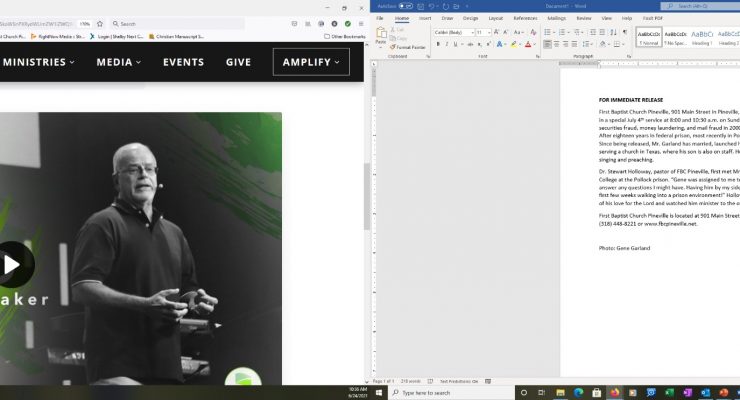Decrease paragraph indent
740x400 pixels.
point(593,32)
